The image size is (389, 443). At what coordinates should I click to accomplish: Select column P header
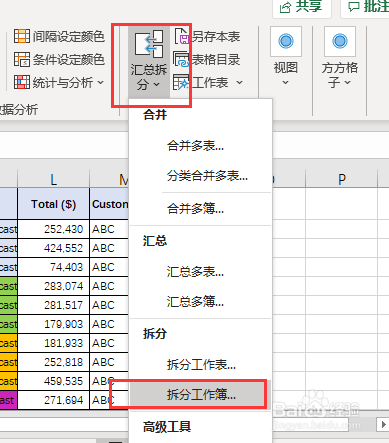pos(342,179)
